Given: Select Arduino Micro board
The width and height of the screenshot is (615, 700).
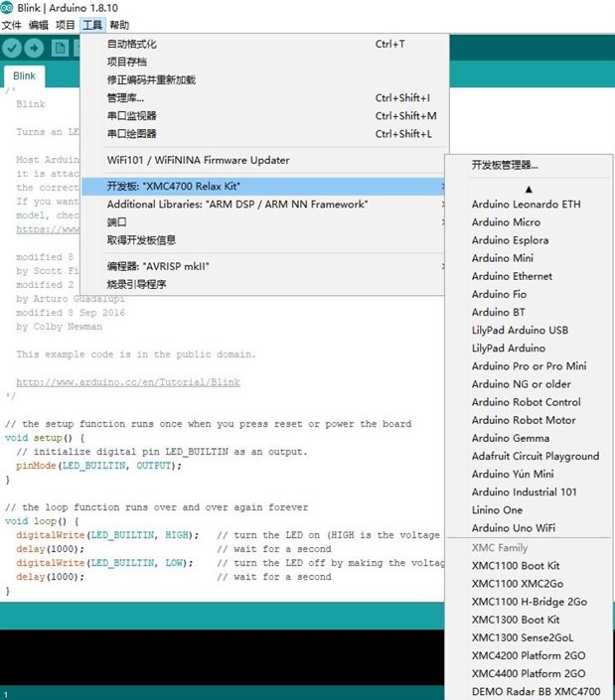Looking at the screenshot, I should (x=530, y=221).
